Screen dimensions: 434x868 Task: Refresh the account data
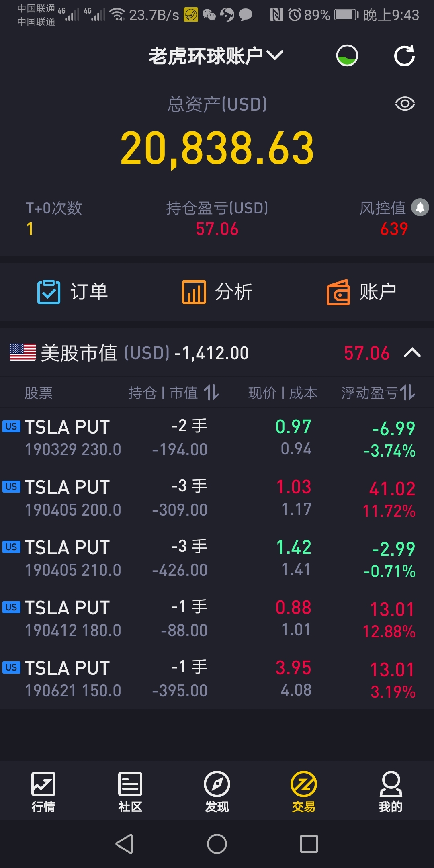pyautogui.click(x=404, y=56)
